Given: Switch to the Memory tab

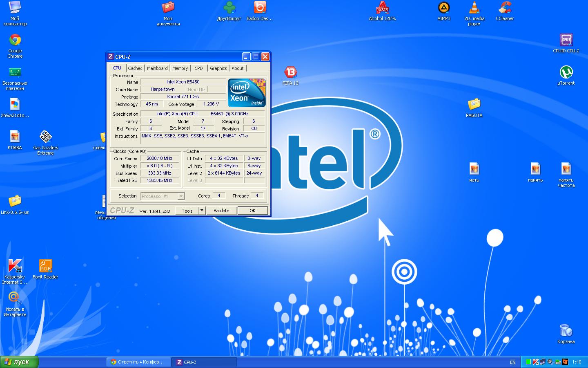Looking at the screenshot, I should [180, 68].
